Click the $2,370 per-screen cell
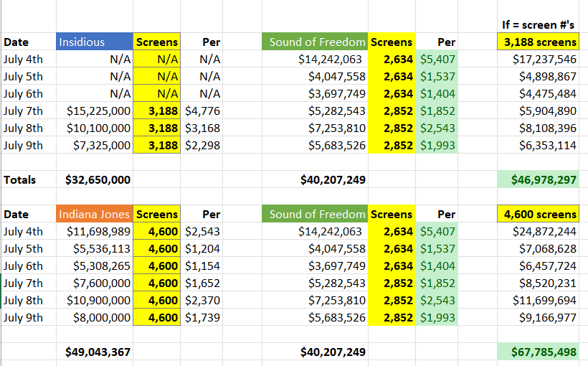The image size is (588, 366). click(202, 301)
